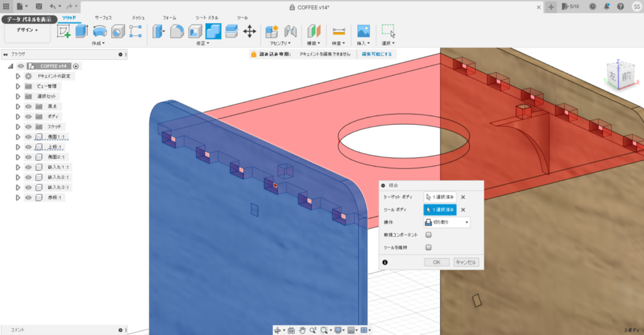
Task: Expand the スケッチ folder in browser
Action: pos(18,126)
